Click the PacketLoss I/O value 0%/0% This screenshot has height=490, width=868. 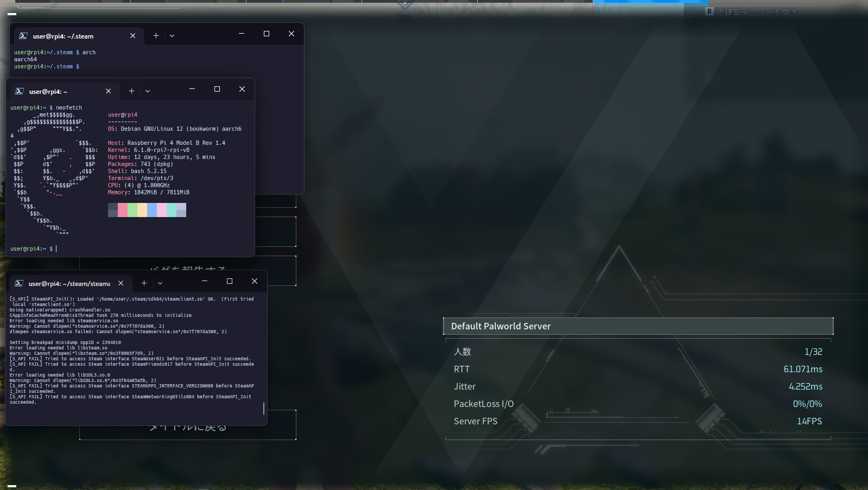pos(807,404)
